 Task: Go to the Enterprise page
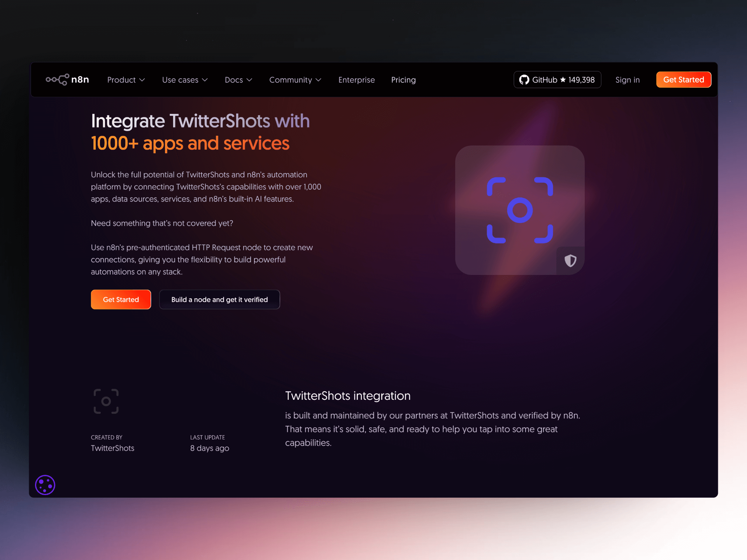coord(356,80)
